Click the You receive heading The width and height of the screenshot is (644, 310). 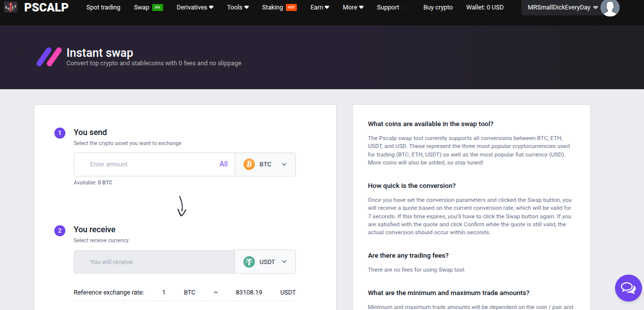(x=95, y=229)
